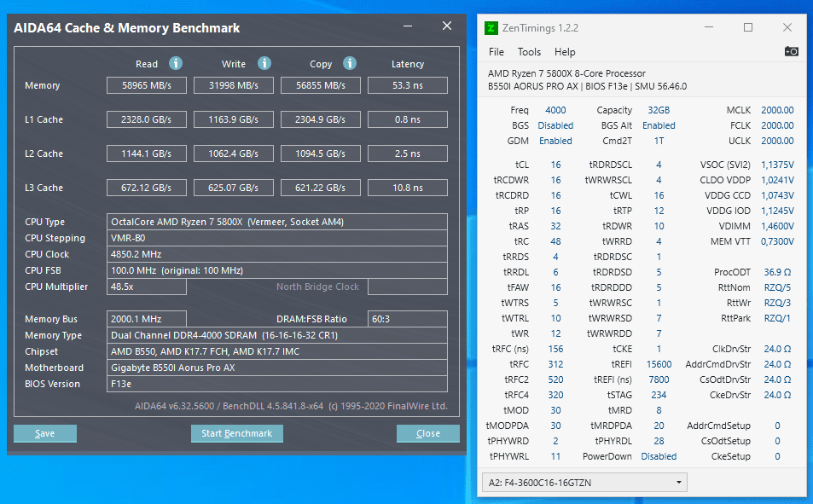The image size is (813, 504).
Task: Click the L2 Cache Read value 1144.1 GB/s
Action: 147,154
